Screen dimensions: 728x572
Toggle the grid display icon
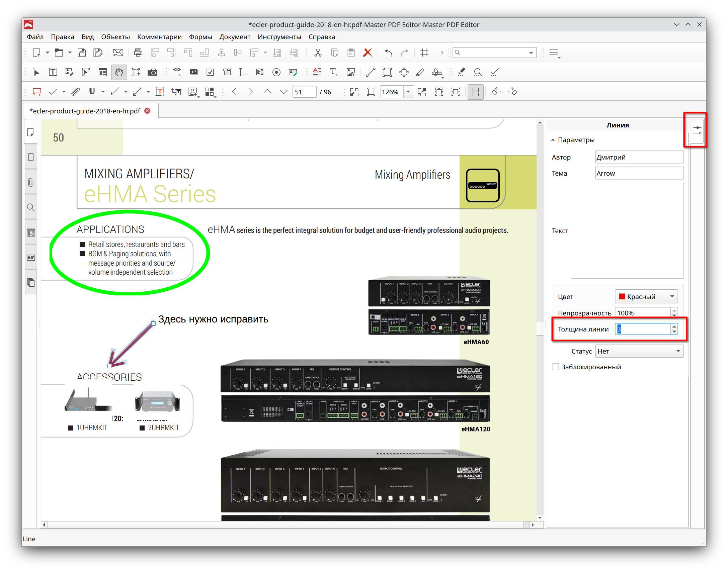point(424,53)
